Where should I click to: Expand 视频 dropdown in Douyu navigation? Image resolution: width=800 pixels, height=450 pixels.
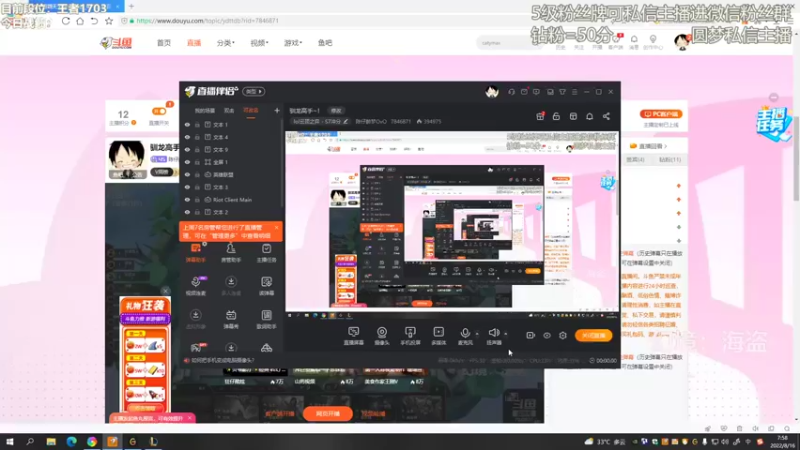coord(259,43)
